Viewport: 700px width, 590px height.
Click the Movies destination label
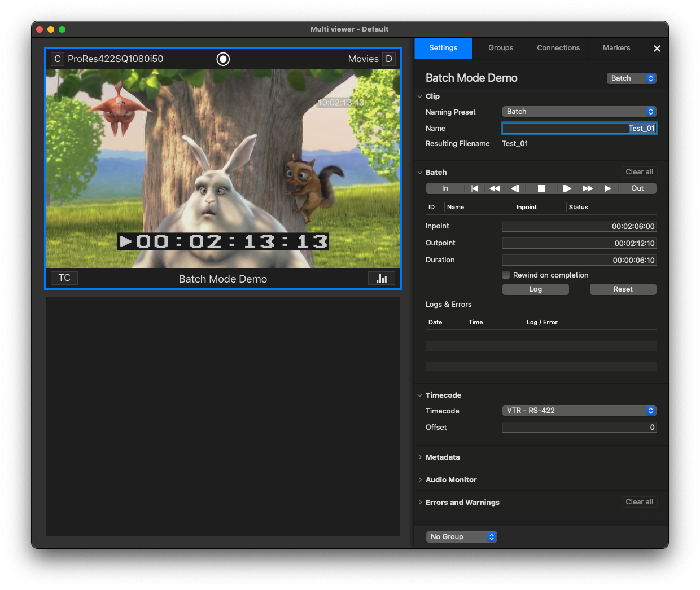[364, 59]
